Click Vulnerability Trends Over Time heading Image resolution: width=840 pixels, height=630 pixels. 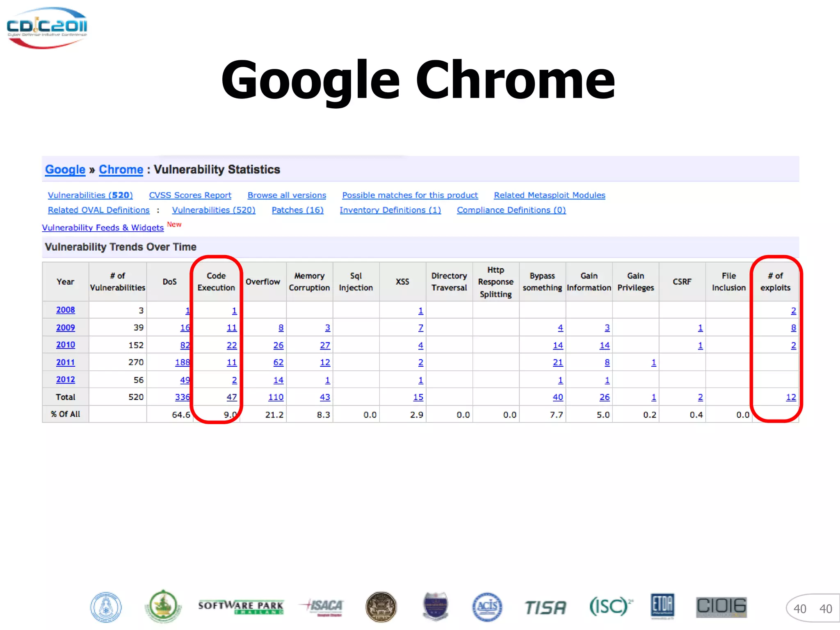pos(121,247)
